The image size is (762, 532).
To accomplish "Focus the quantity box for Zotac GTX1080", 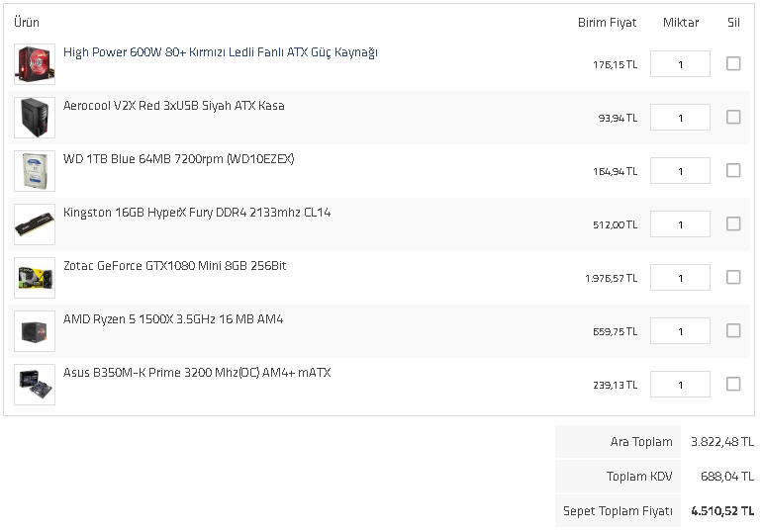I will click(680, 278).
